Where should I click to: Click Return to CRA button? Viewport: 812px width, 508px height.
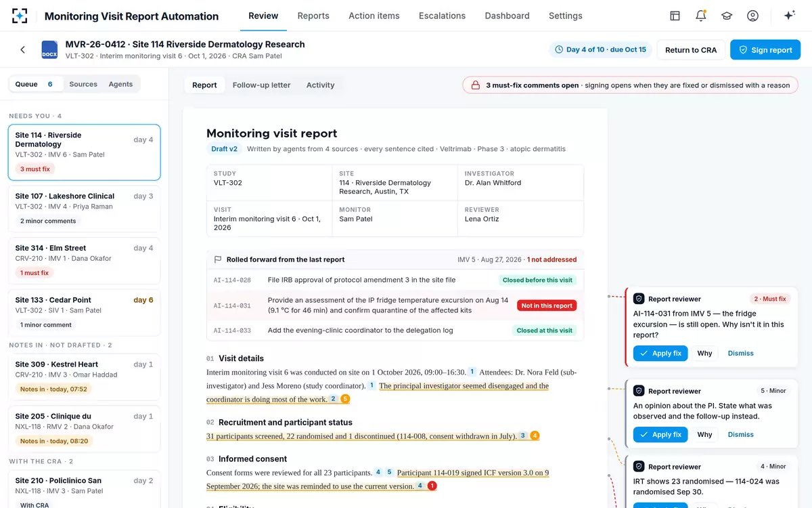(x=691, y=49)
